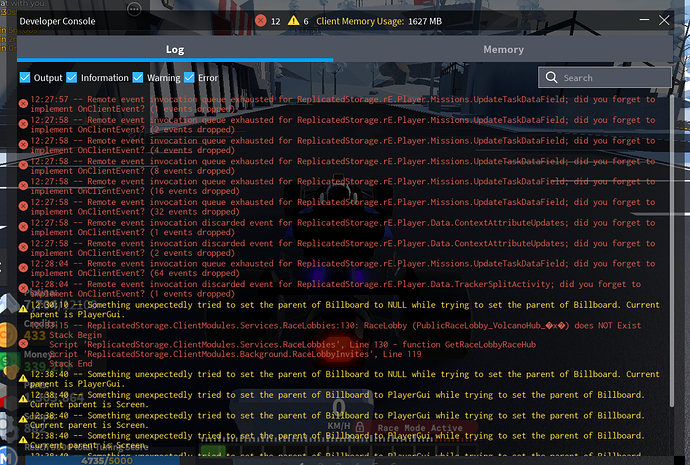Switch to the Memory tab
The image size is (690, 465).
503,49
